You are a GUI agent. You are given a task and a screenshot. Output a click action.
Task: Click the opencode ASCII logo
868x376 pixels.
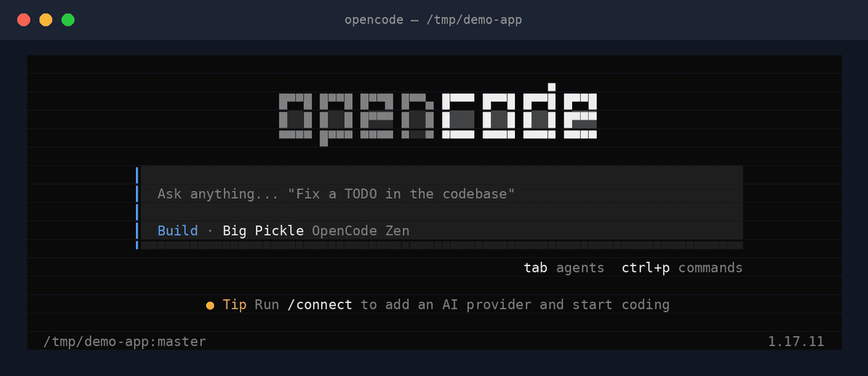[438, 116]
